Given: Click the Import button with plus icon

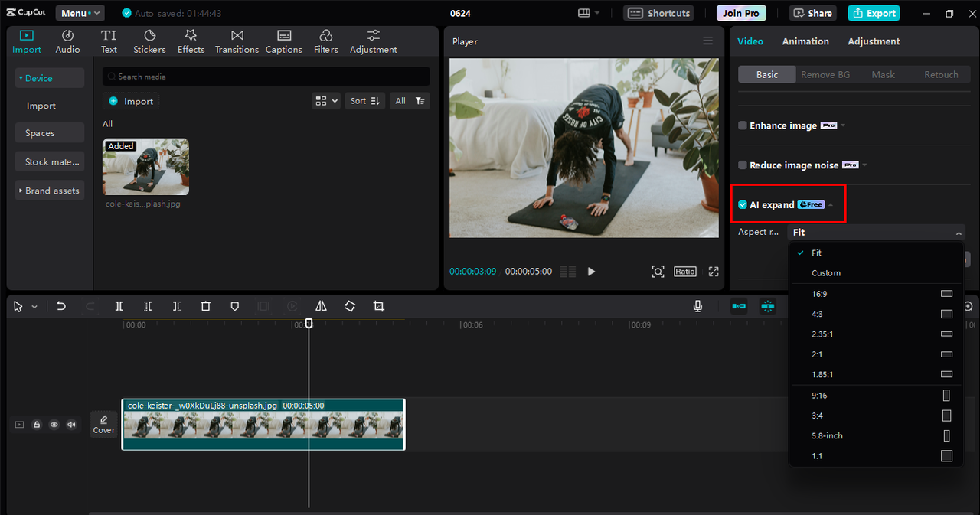Looking at the screenshot, I should (x=131, y=101).
